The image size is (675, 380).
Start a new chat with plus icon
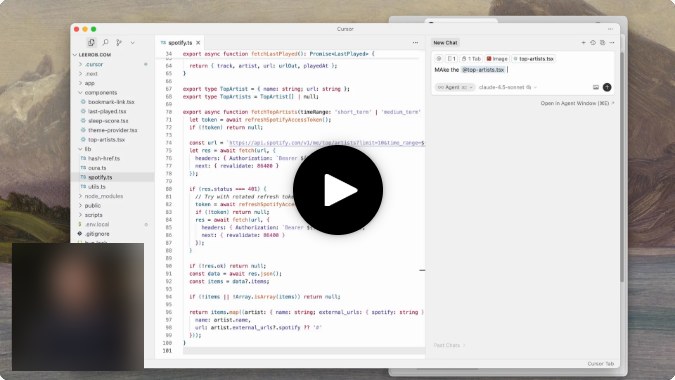583,43
